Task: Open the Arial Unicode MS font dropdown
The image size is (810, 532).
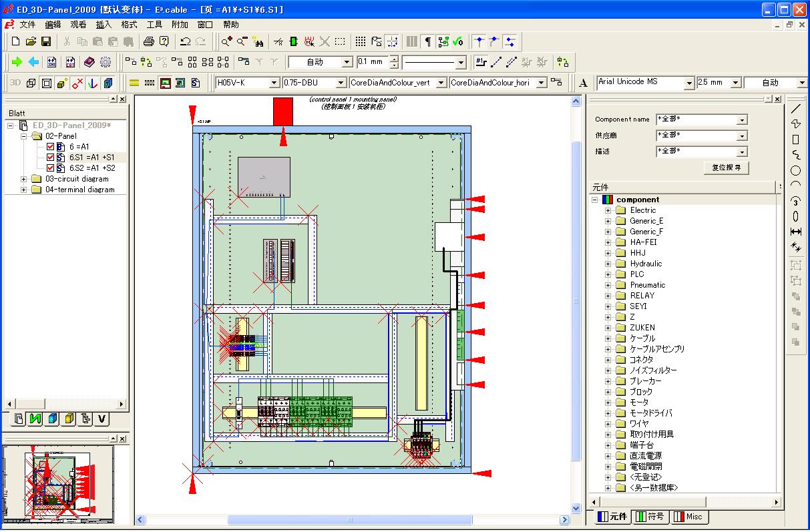Action: coord(689,83)
